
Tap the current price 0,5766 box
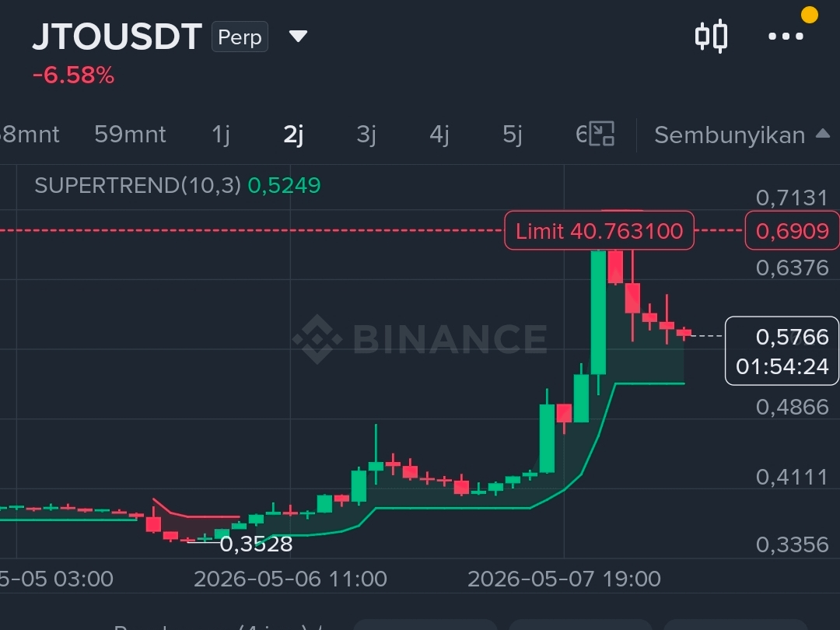click(782, 351)
